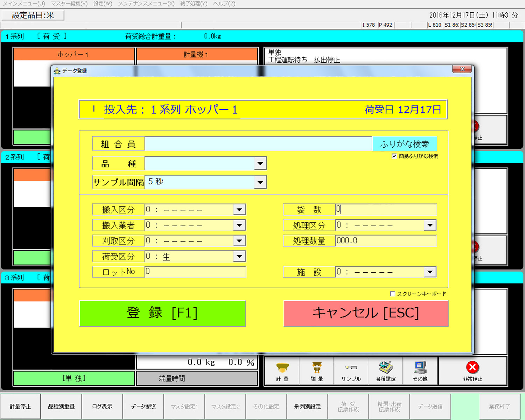Click 業務終了 button
The width and height of the screenshot is (525, 420).
click(x=499, y=406)
